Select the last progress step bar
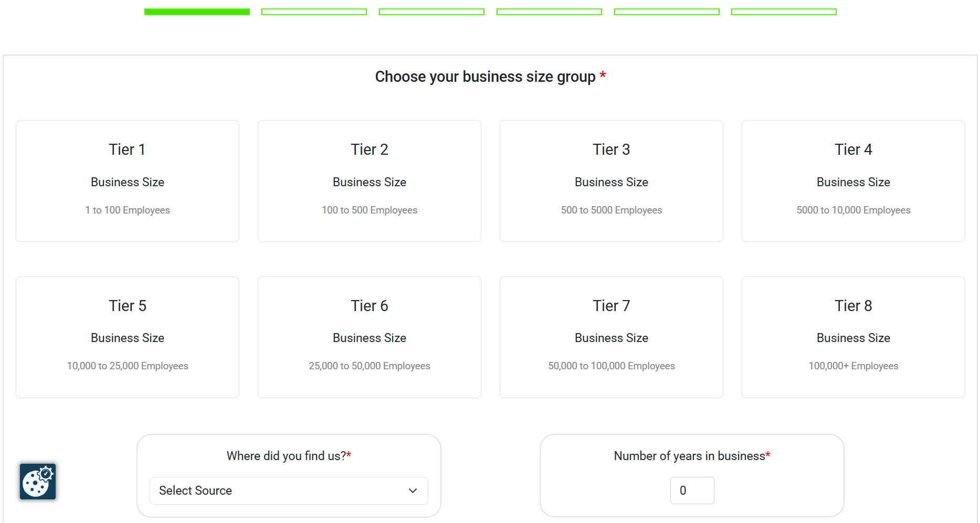This screenshot has width=980, height=523. coord(784,11)
